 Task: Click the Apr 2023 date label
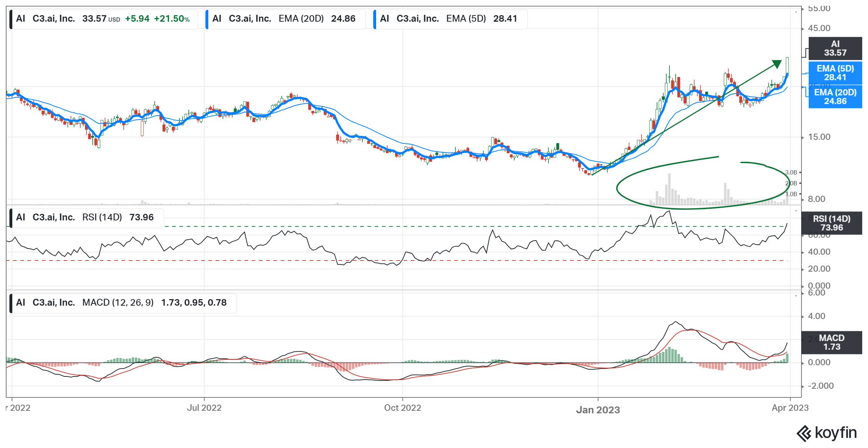tap(790, 408)
